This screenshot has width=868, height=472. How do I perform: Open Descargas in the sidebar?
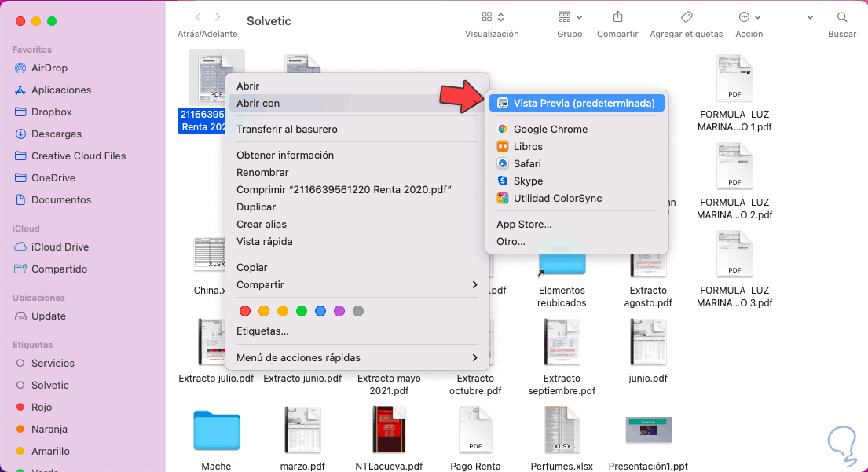tap(48, 134)
